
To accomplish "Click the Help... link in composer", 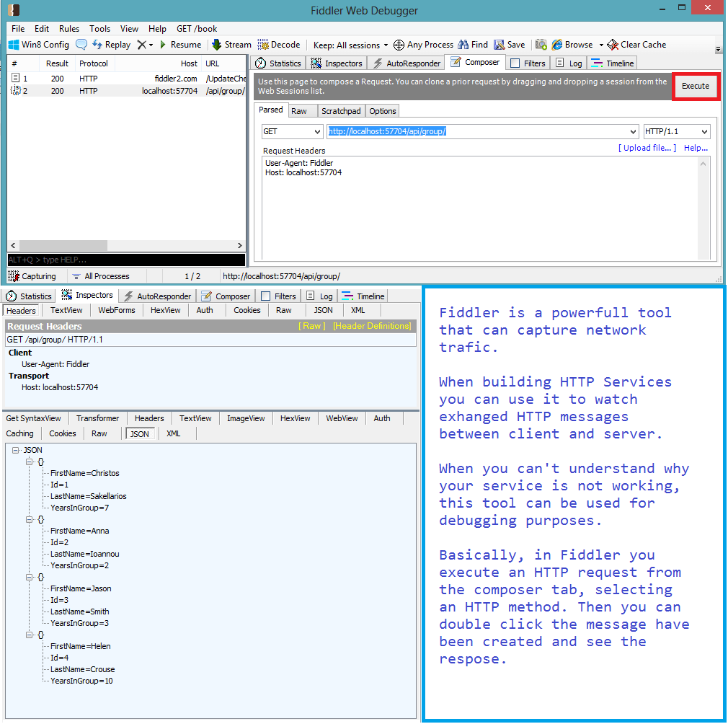I will click(696, 148).
